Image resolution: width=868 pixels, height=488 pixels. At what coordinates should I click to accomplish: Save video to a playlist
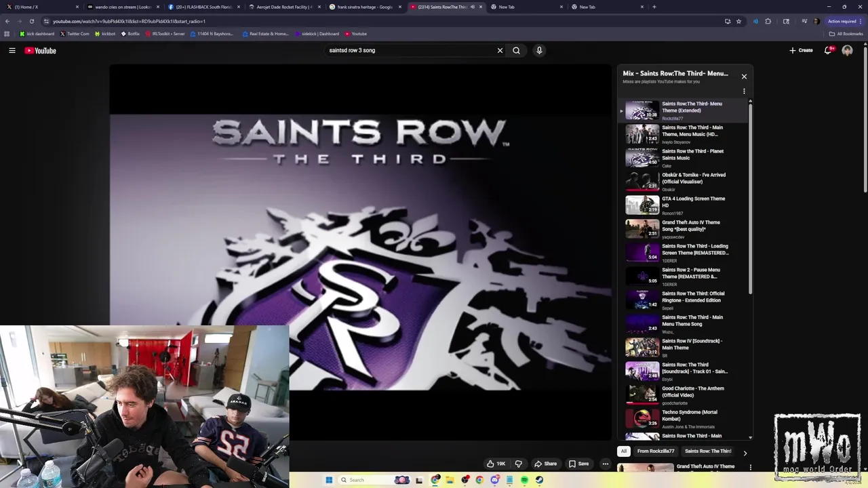click(578, 464)
